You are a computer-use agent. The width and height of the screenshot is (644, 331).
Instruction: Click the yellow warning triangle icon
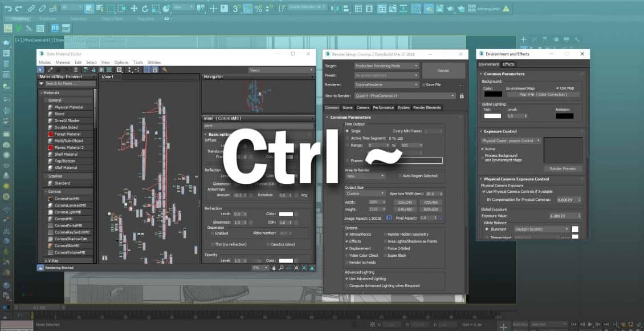(506, 8)
